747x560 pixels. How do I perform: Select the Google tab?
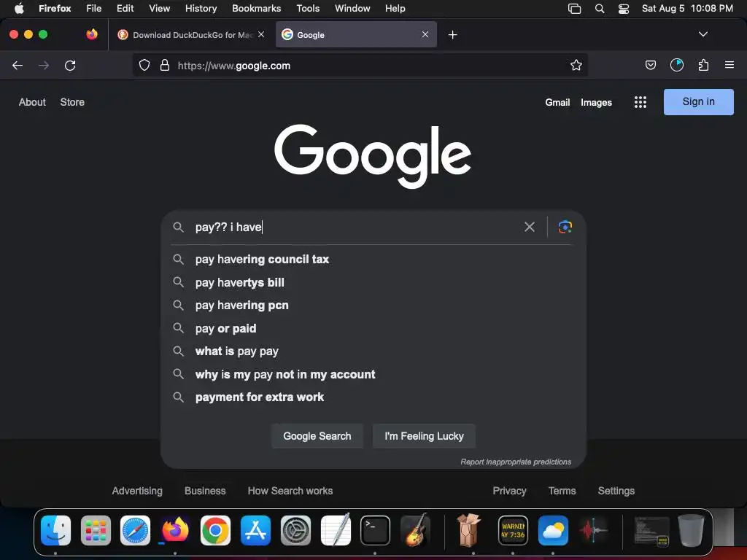tap(356, 35)
